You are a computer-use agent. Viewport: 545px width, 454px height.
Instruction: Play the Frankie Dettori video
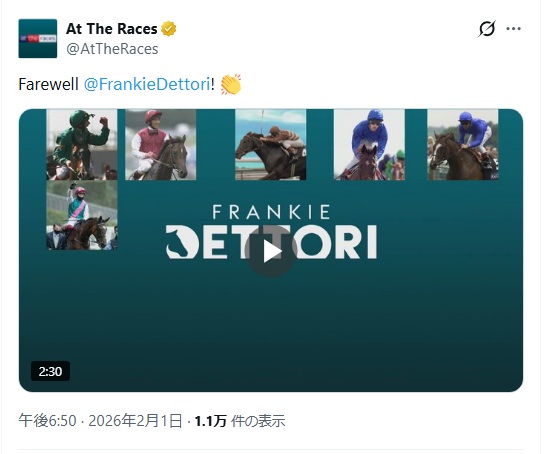tap(271, 251)
